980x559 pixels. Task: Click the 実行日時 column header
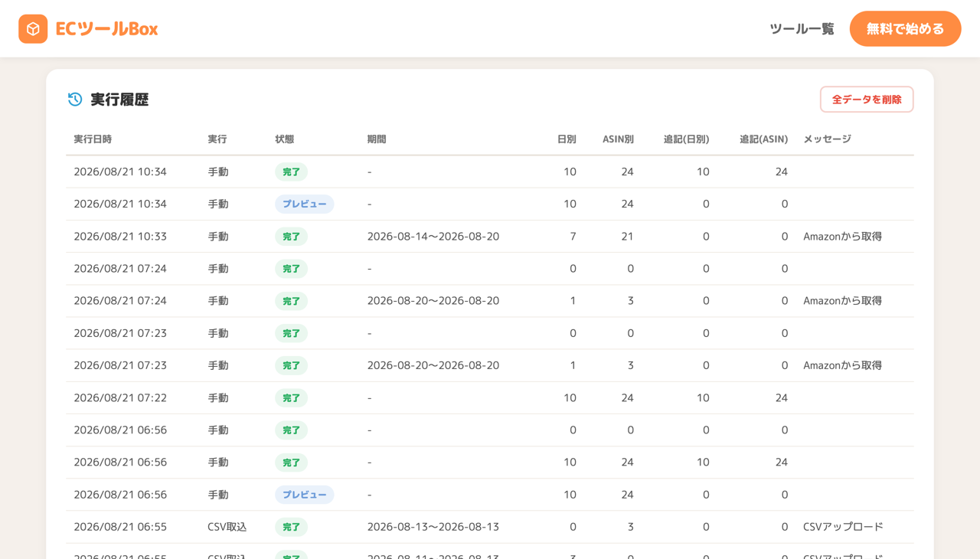(x=93, y=139)
